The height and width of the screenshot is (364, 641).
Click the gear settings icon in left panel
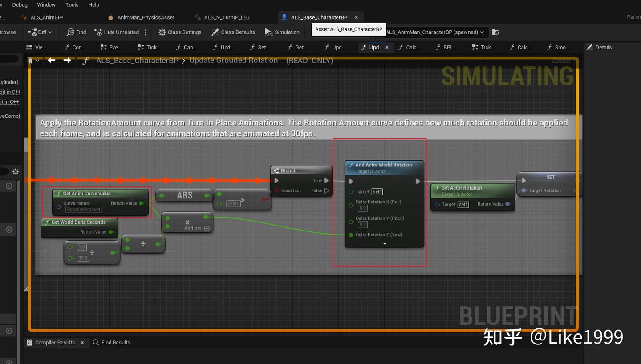(x=16, y=171)
